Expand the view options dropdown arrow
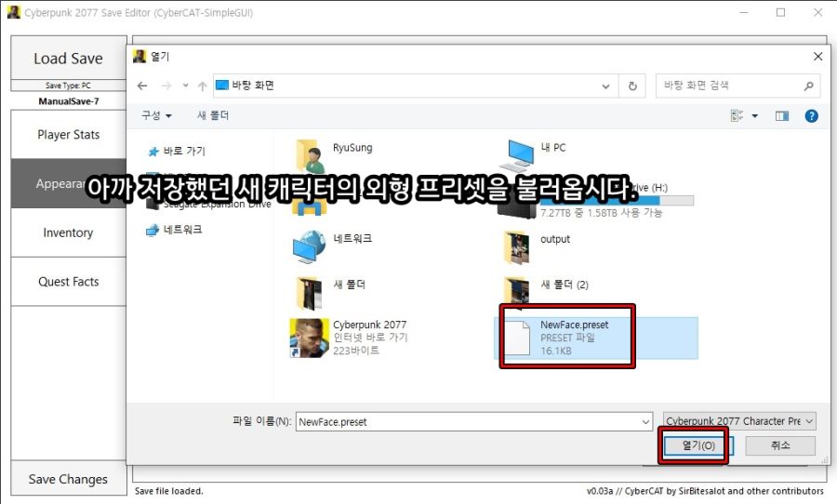 click(x=755, y=115)
